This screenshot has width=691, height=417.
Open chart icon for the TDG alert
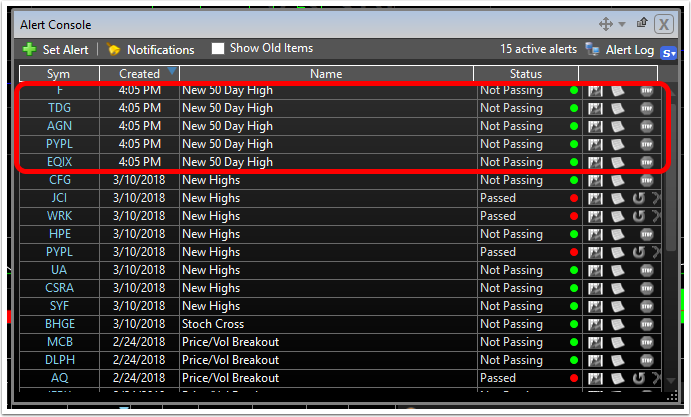pyautogui.click(x=595, y=108)
